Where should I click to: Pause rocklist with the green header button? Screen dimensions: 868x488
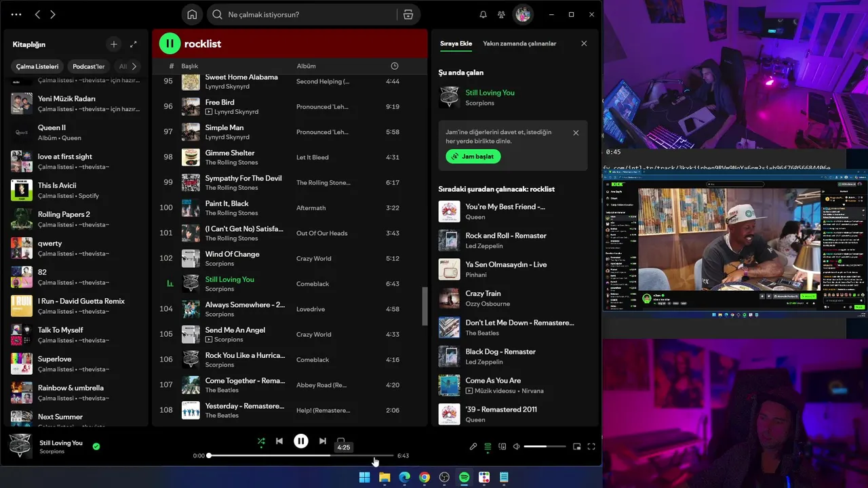[170, 43]
